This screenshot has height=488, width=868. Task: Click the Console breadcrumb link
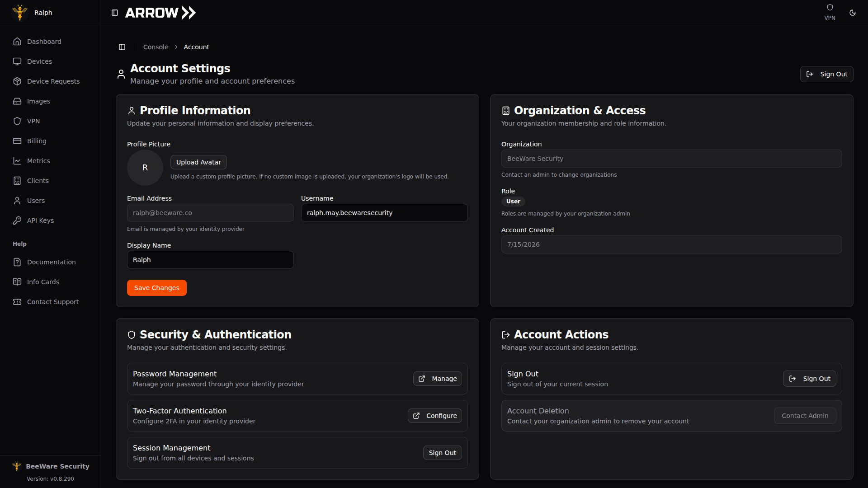156,47
